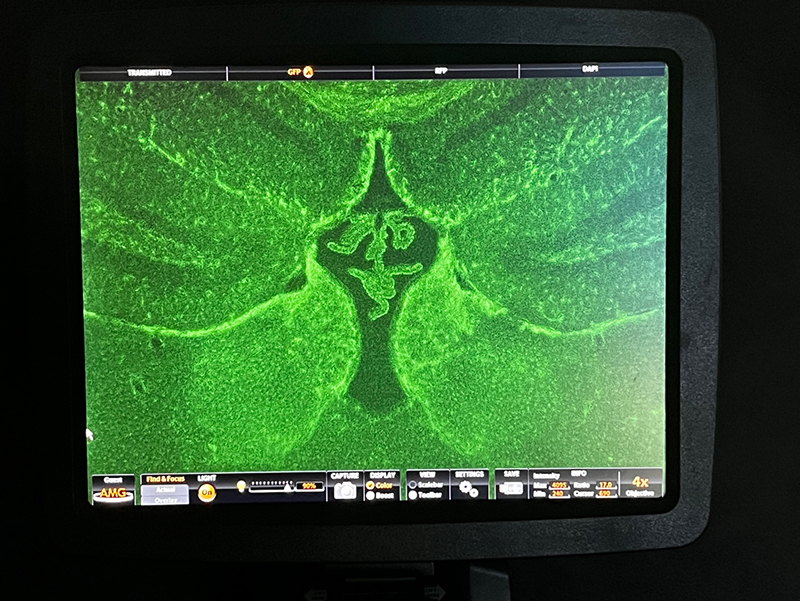Switch to the RFP channel tab
This screenshot has width=800, height=601.
[441, 72]
